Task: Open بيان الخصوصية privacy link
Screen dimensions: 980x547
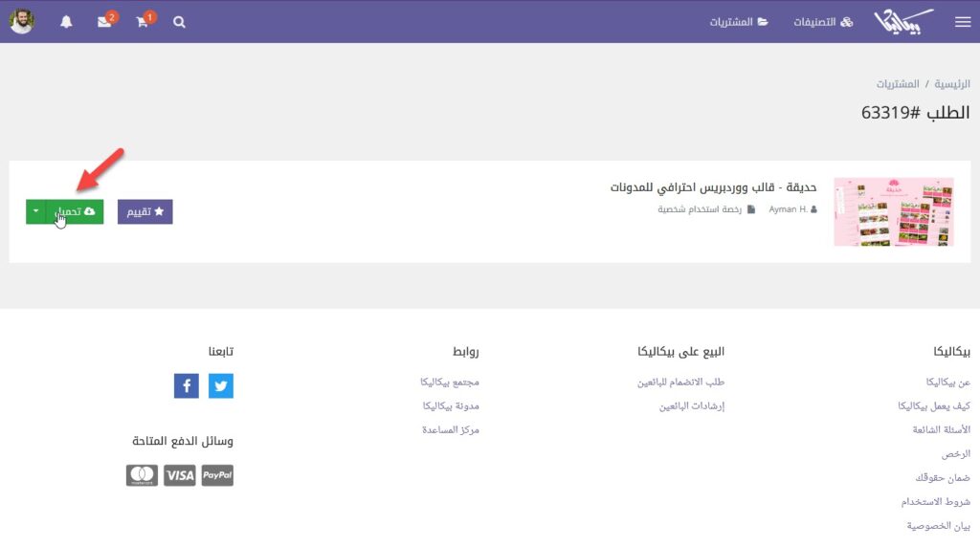Action: click(938, 526)
